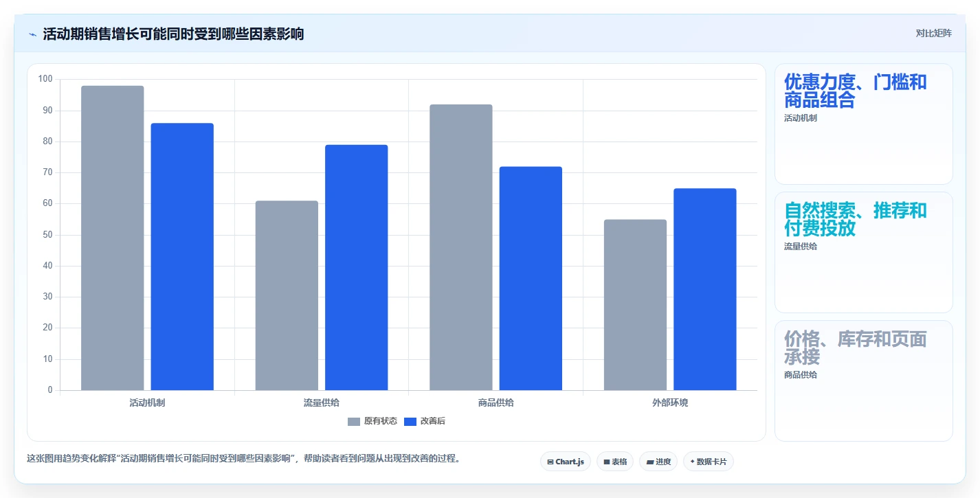Click the description text below the chart
980x498 pixels.
243,459
